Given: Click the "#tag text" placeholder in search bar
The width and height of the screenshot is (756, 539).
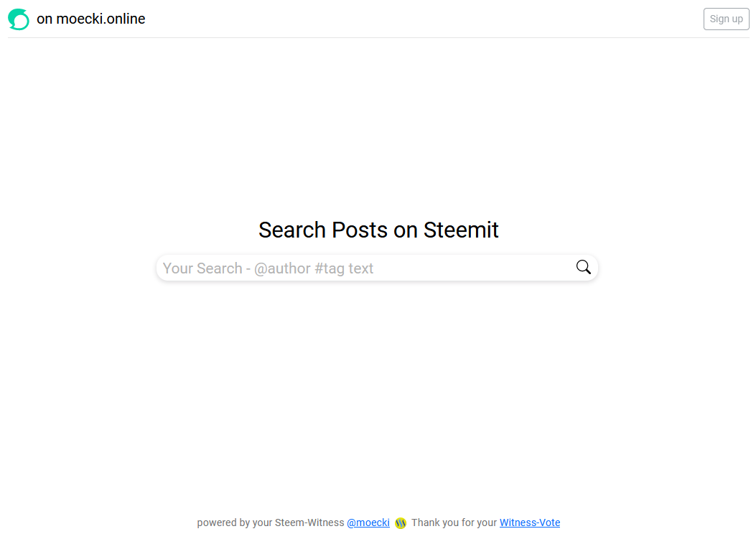Looking at the screenshot, I should tap(344, 268).
